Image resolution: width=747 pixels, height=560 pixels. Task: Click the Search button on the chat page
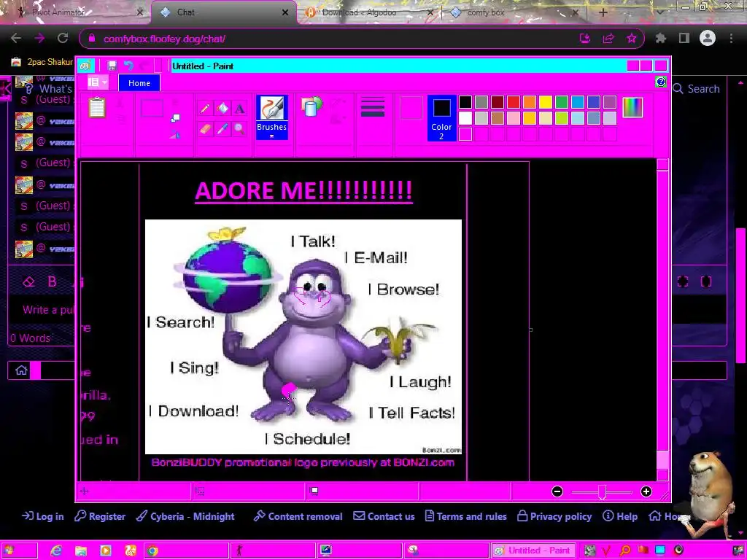(697, 88)
